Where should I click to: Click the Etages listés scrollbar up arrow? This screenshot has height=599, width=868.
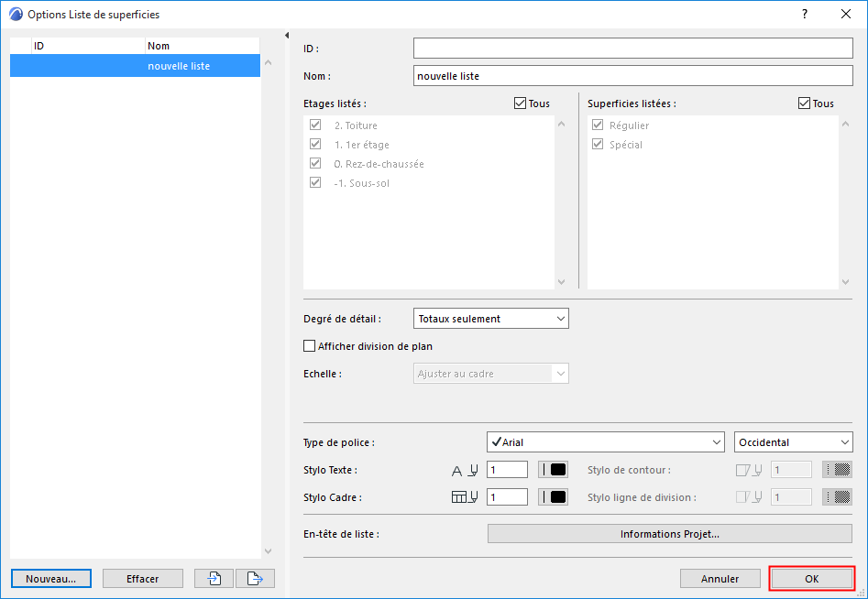click(x=561, y=124)
